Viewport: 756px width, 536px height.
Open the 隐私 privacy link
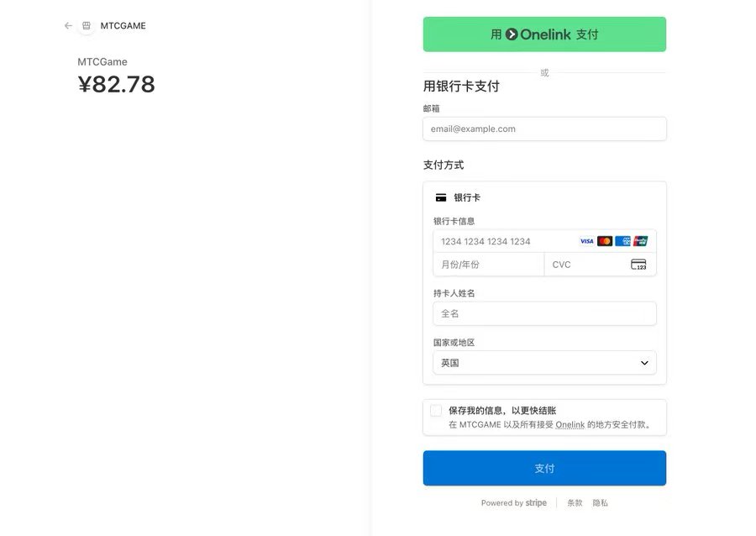point(600,502)
